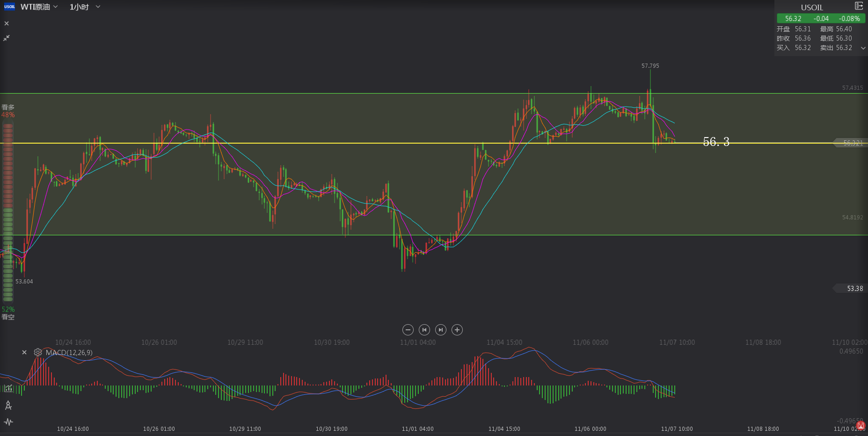This screenshot has width=868, height=436.
Task: Click the 昨收 56.36 previous close value
Action: point(794,38)
